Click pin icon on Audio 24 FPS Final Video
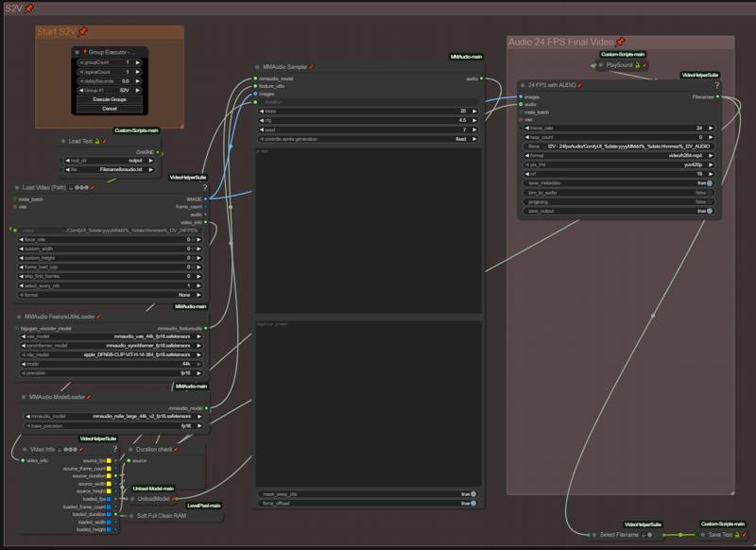756x550 pixels. 621,42
